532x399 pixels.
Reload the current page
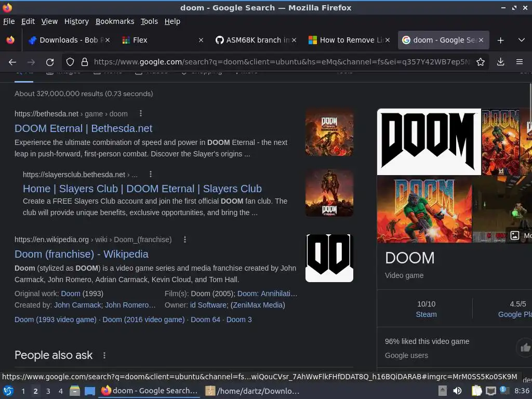tap(50, 62)
